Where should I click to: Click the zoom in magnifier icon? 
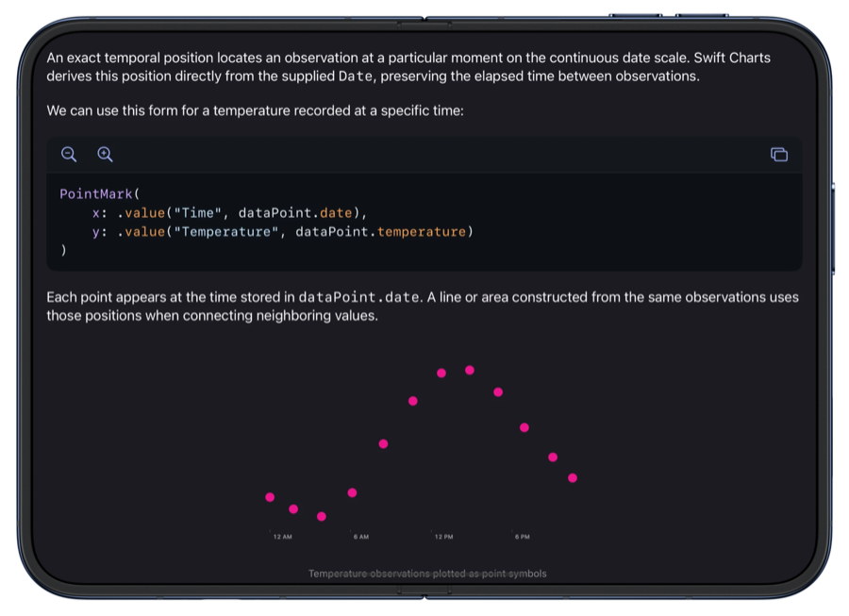coord(105,155)
